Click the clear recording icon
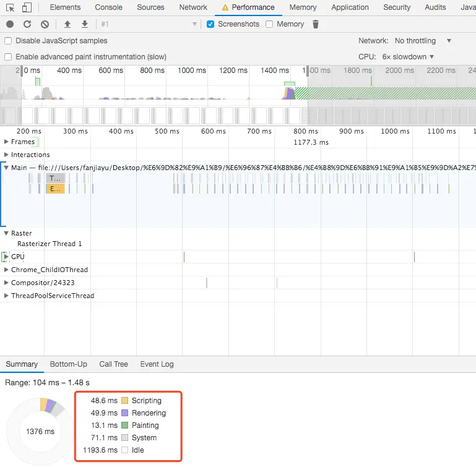476x470 pixels. (45, 24)
